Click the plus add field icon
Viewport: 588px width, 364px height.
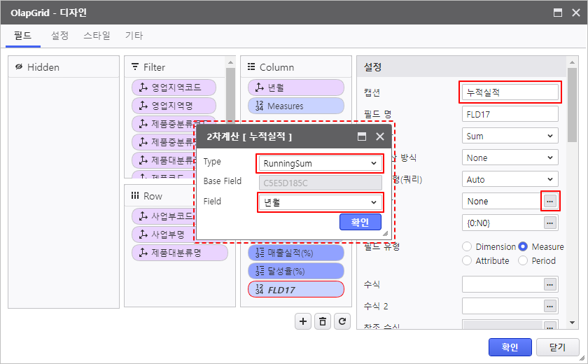click(303, 321)
